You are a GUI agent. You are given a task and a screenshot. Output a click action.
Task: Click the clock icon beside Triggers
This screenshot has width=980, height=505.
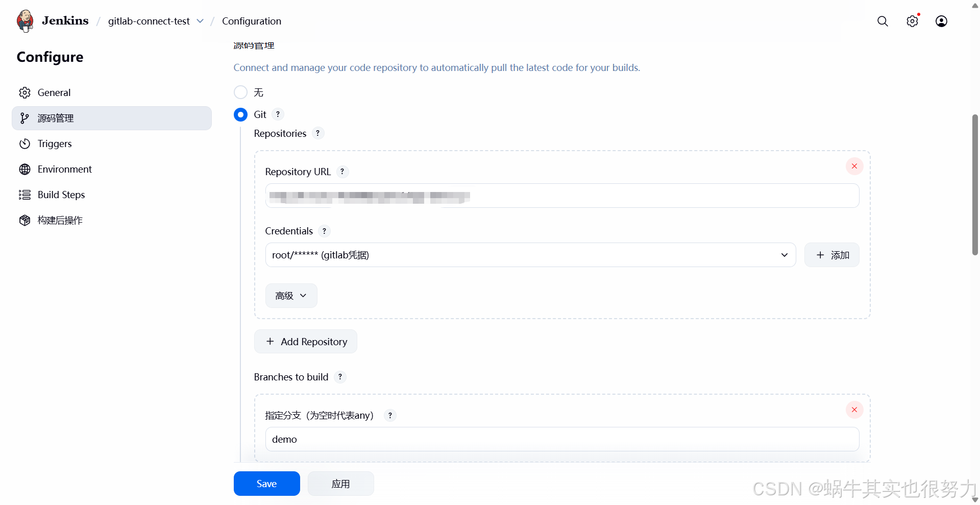point(24,143)
